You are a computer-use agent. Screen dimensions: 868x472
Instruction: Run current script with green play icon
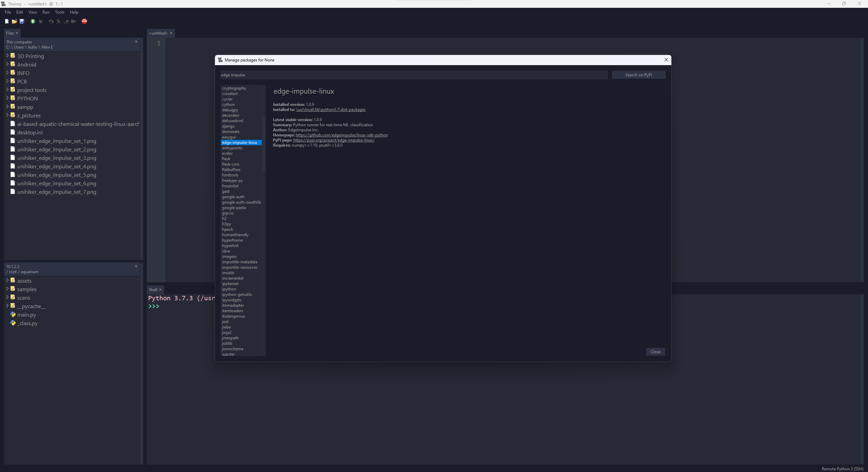click(33, 21)
